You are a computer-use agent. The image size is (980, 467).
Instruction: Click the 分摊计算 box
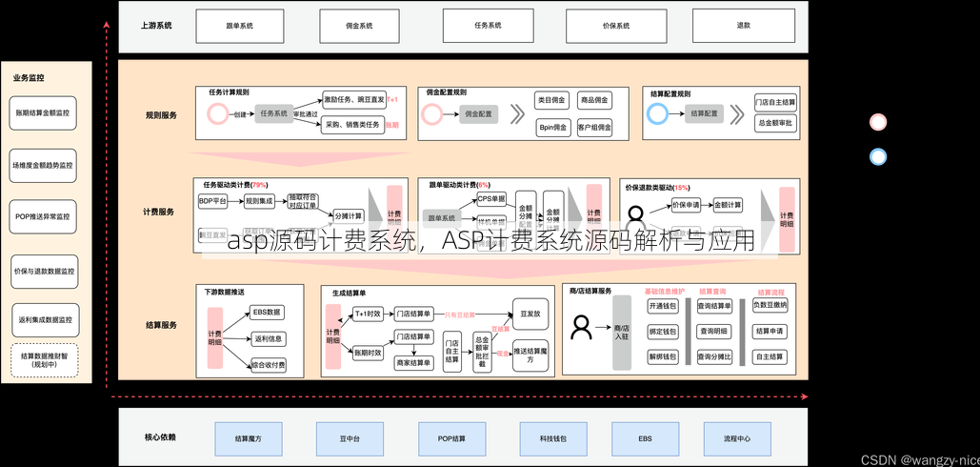pyautogui.click(x=350, y=216)
